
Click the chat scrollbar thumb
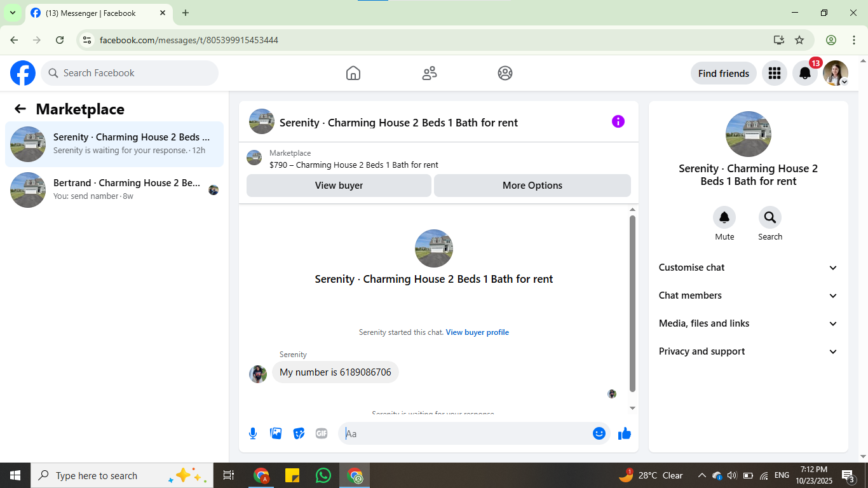pyautogui.click(x=632, y=304)
